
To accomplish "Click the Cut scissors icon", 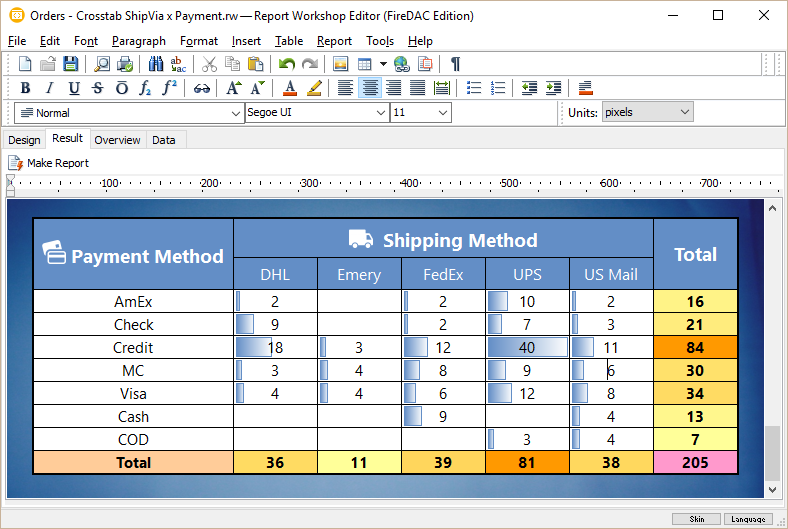I will click(209, 64).
